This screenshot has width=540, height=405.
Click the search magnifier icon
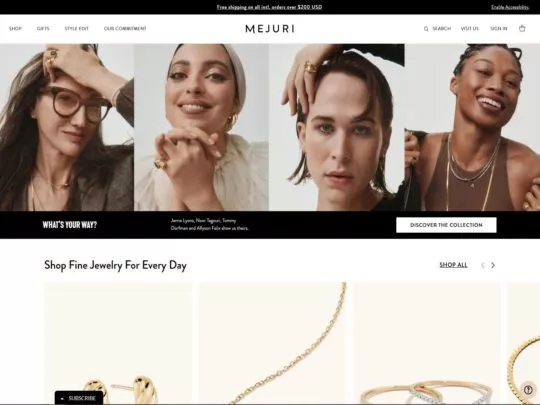[426, 29]
